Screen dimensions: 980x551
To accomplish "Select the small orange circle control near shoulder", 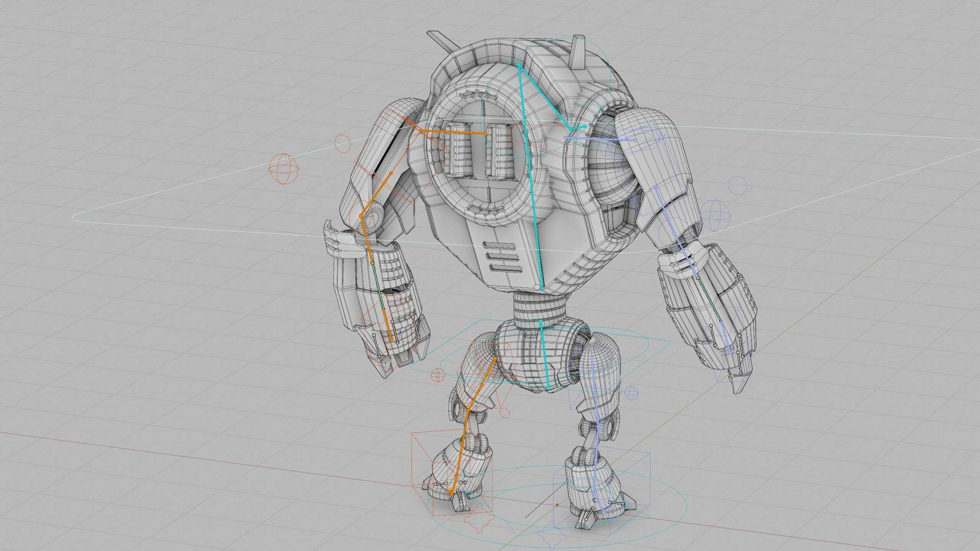I will (x=343, y=143).
